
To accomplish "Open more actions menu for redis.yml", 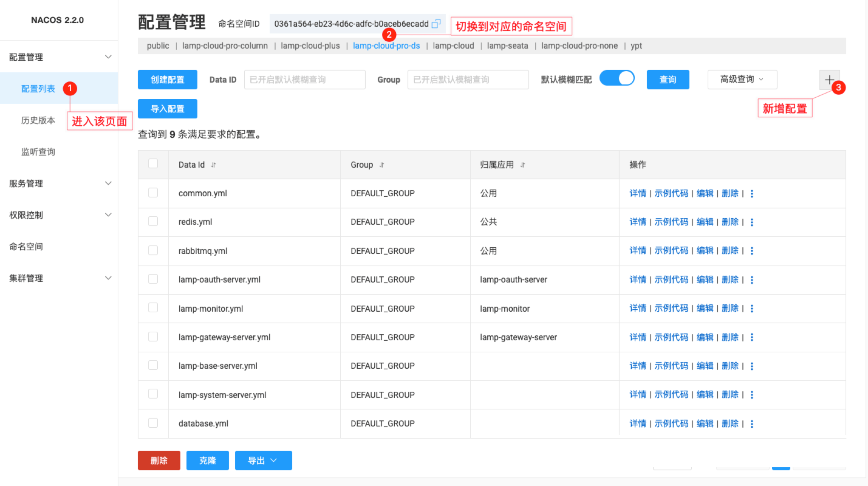I will pyautogui.click(x=752, y=222).
